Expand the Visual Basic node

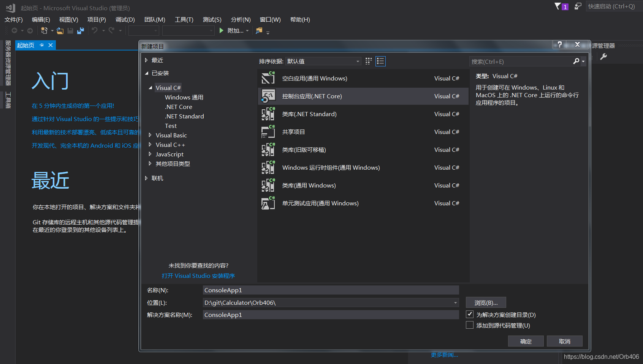coord(150,135)
